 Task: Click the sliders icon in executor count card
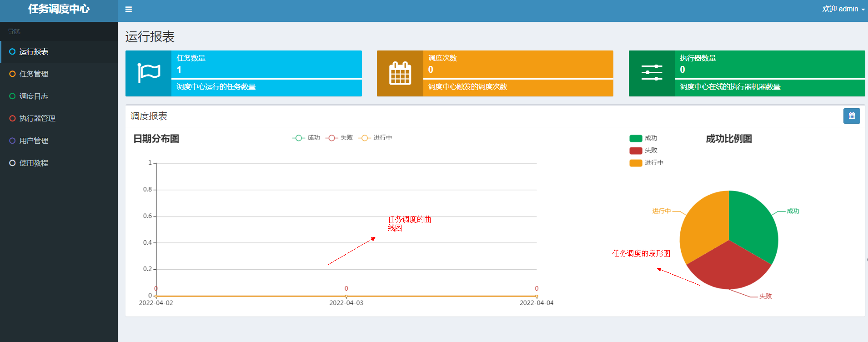click(x=652, y=73)
